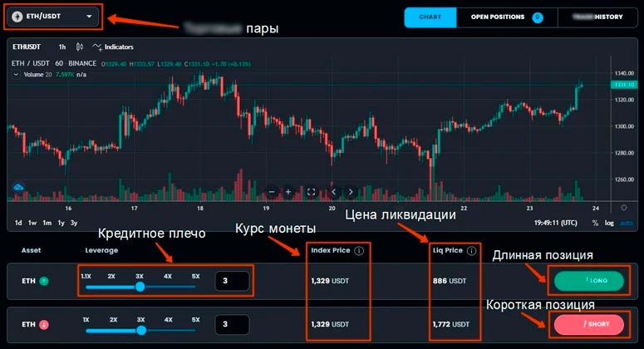The height and width of the screenshot is (349, 644).
Task: Reset chart view with the bracket icon
Action: 311,192
